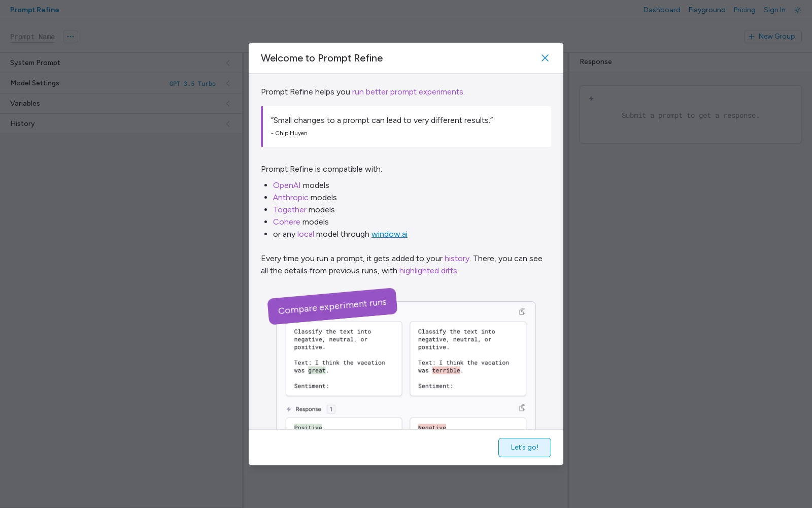
Task: Open the window.ai hyperlink
Action: pos(389,234)
